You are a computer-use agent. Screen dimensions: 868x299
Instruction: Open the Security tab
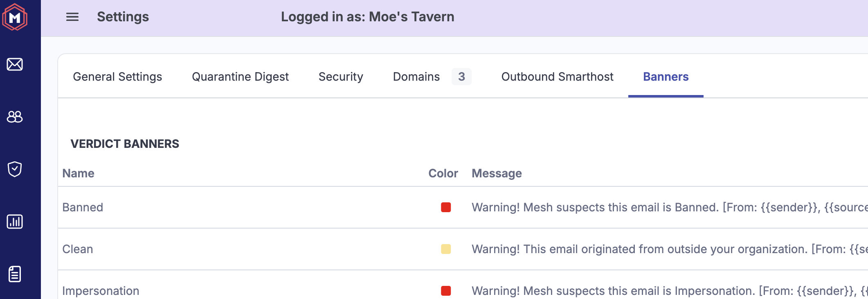pyautogui.click(x=341, y=77)
